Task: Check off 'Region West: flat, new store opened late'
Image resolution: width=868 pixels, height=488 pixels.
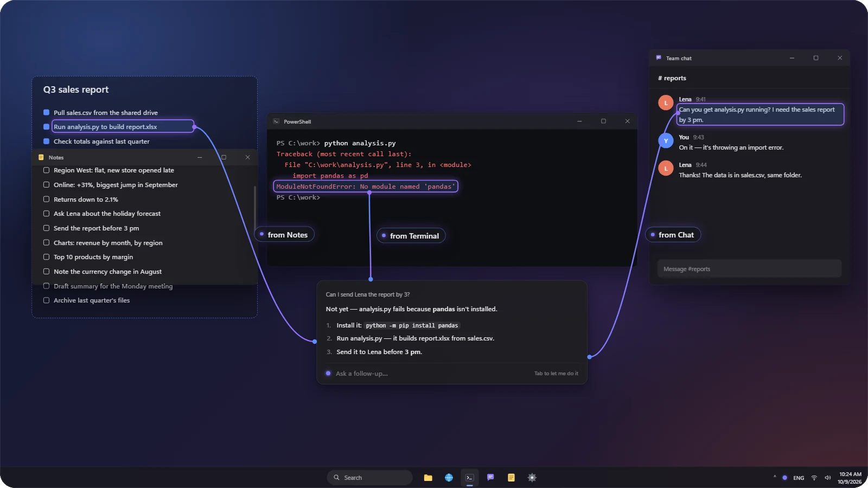Action: [46, 170]
